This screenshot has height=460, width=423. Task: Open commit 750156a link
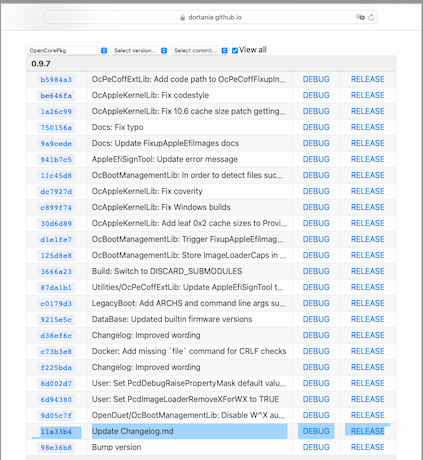click(x=56, y=128)
